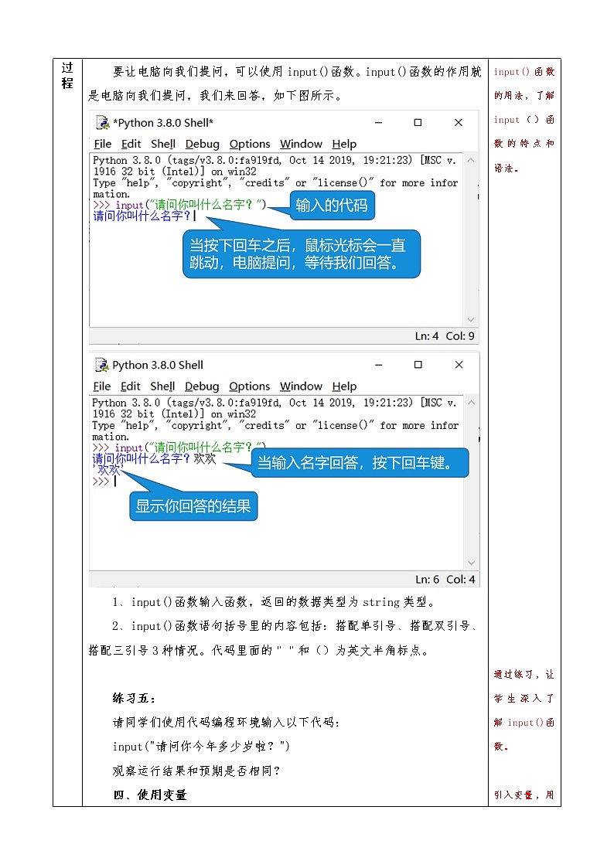Open Help menu in lower Python Shell window
This screenshot has height=868, width=614.
click(x=344, y=386)
